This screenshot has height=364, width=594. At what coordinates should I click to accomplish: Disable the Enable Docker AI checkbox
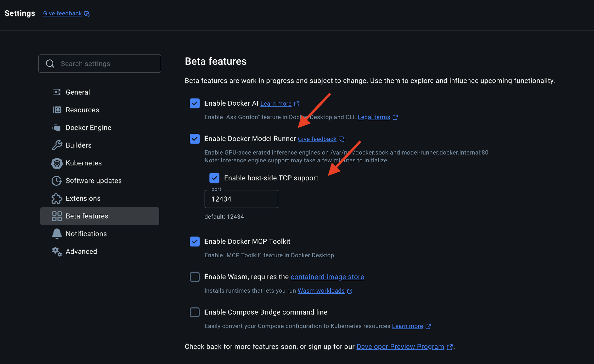click(x=195, y=103)
